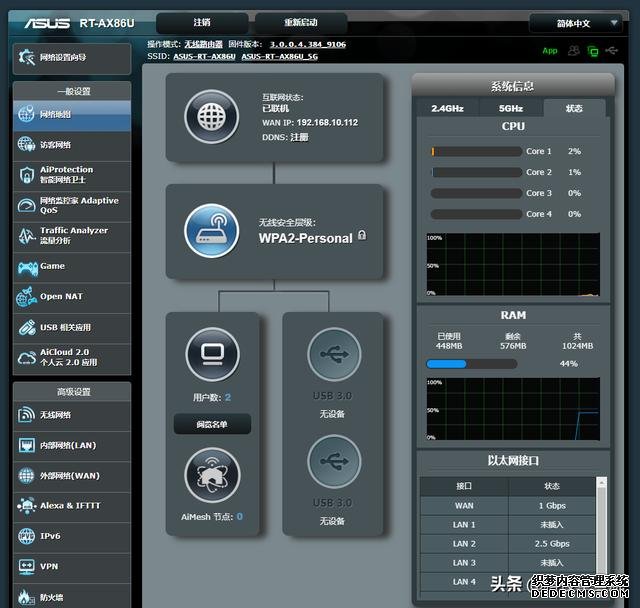
Task: Open the firmware version link 3.0.0.4.384_9106
Action: tap(308, 44)
